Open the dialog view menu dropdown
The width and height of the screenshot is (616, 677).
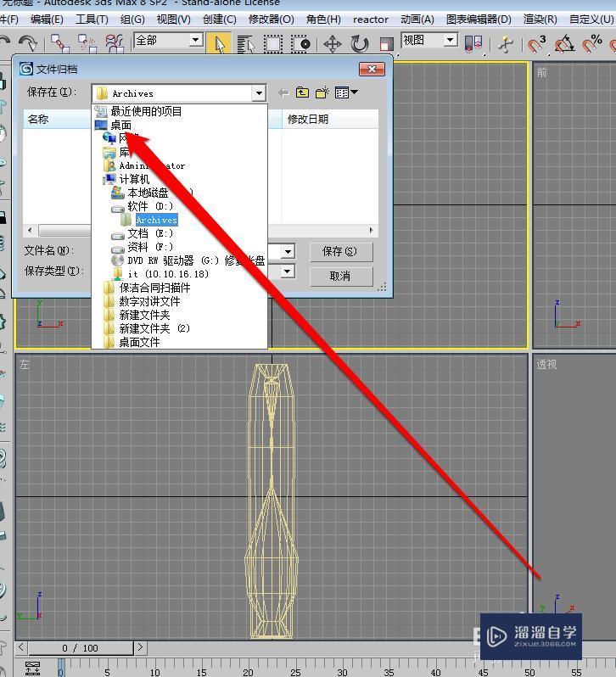tap(347, 92)
